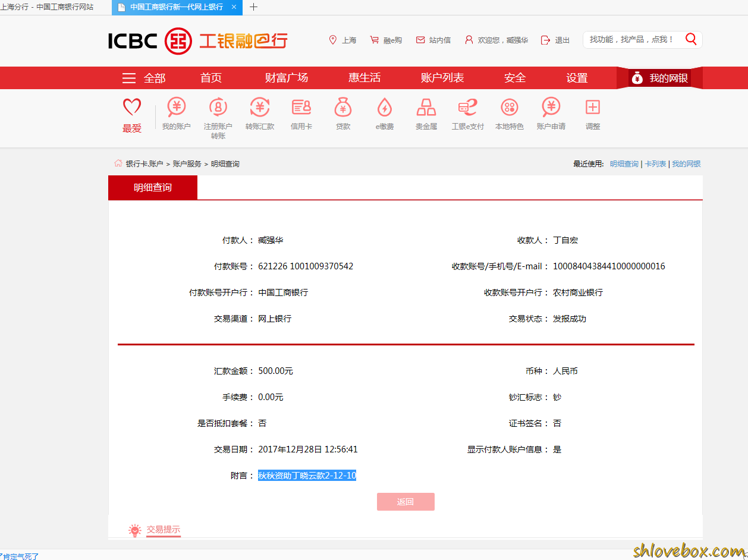The width and height of the screenshot is (748, 560).
Task: Click the 退出 link text
Action: 562,40
